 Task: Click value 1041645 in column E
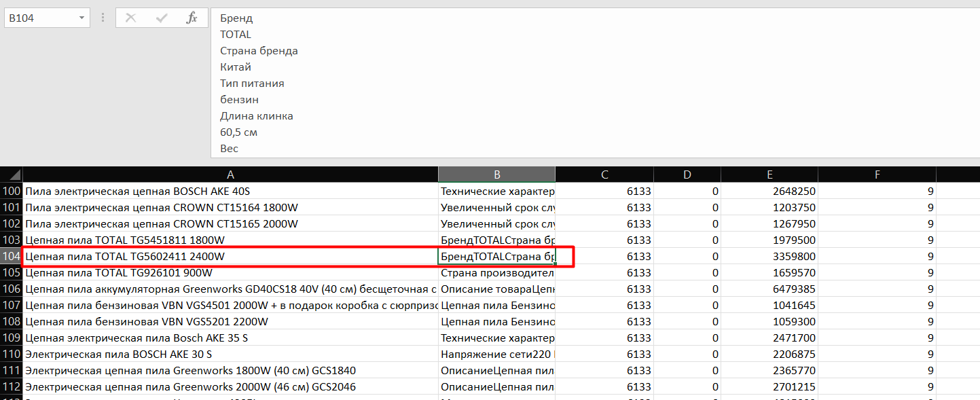[x=769, y=305]
